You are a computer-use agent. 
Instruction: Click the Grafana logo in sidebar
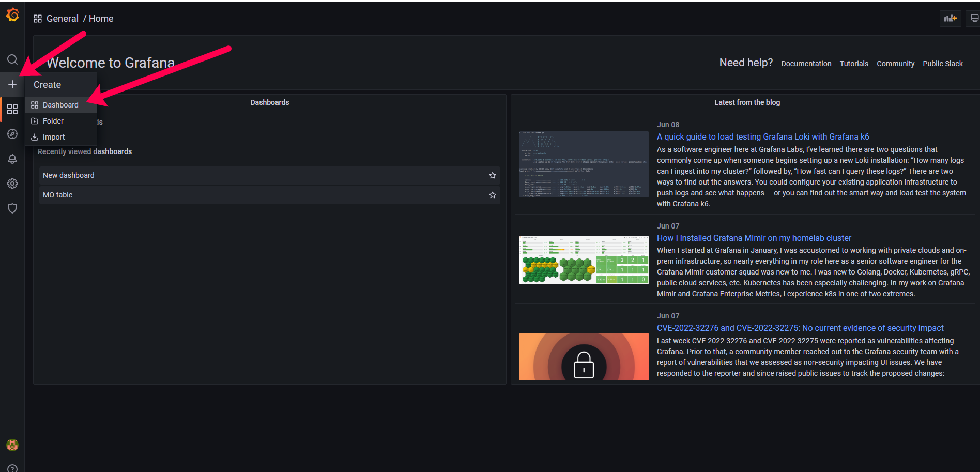click(x=12, y=16)
